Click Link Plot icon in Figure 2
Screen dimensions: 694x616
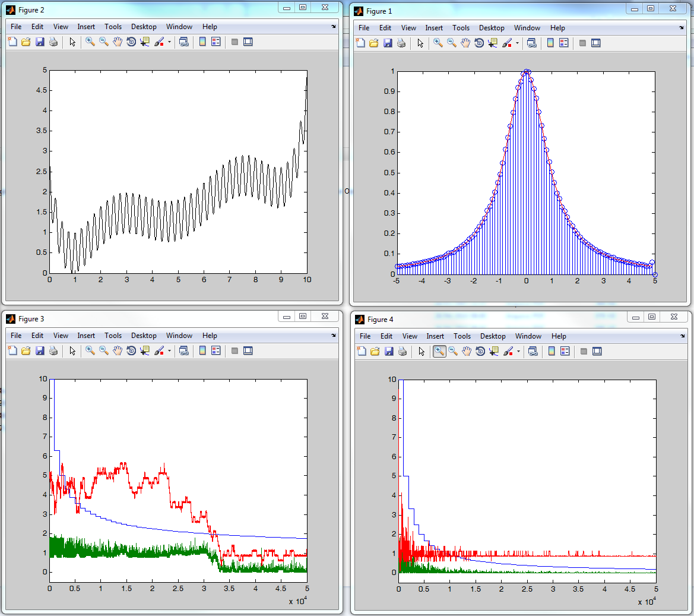coord(183,42)
